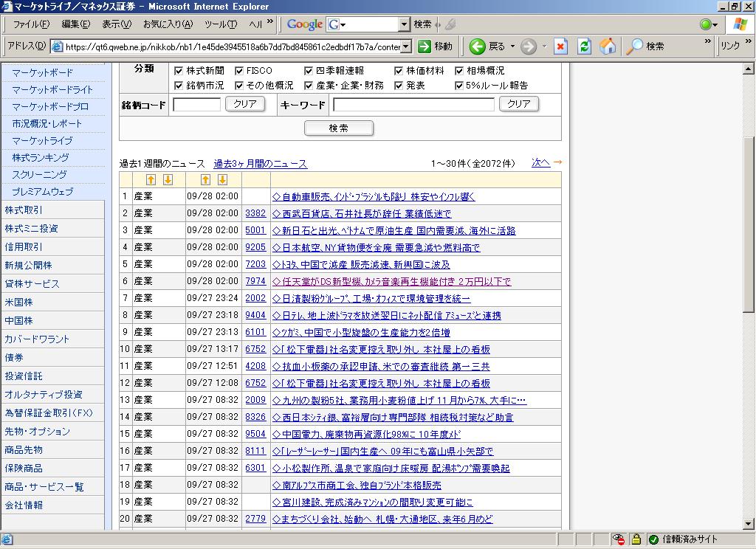Open the 日本航空 NY貨物便 news headline
The height and width of the screenshot is (549, 756).
click(x=376, y=248)
